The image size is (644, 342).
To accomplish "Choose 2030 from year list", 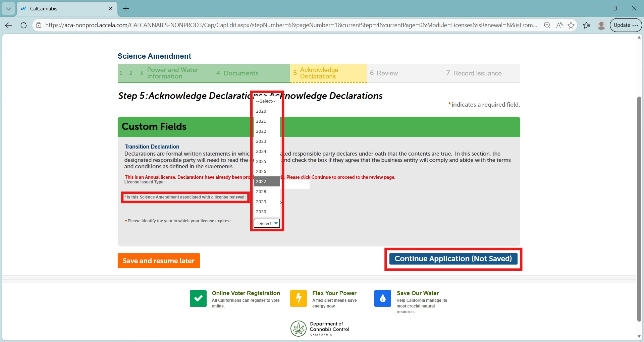I will coord(267,212).
